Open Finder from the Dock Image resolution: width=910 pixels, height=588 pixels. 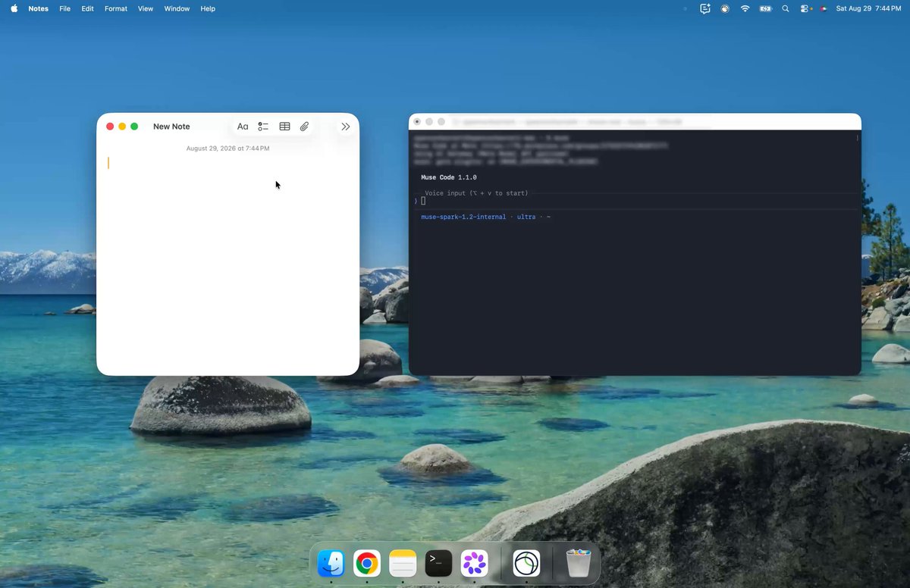pyautogui.click(x=331, y=563)
